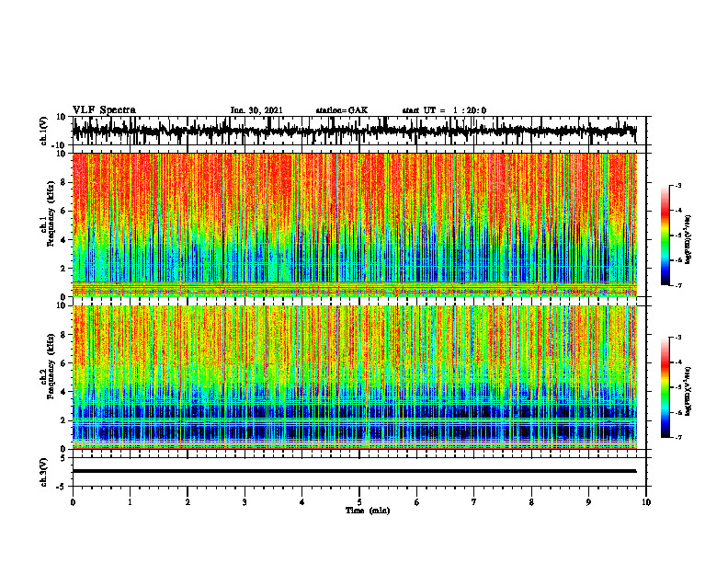Image resolution: width=728 pixels, height=563 pixels.
Task: Click the "2" kHz tick on ch.1 frequency axis
Action: (x=63, y=269)
